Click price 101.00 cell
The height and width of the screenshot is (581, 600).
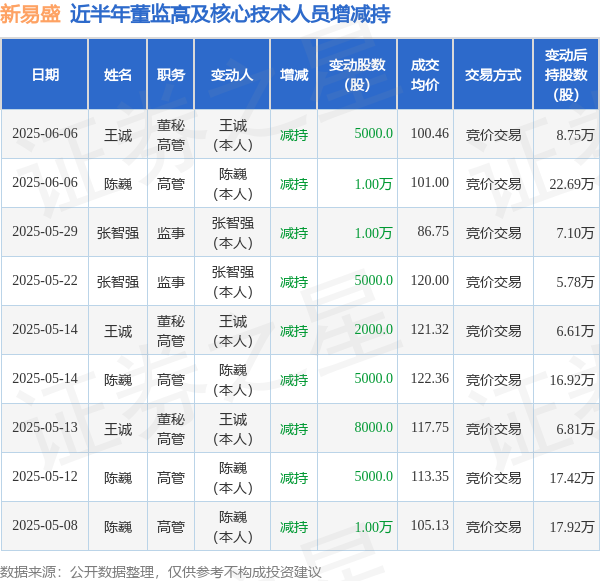[x=430, y=183]
